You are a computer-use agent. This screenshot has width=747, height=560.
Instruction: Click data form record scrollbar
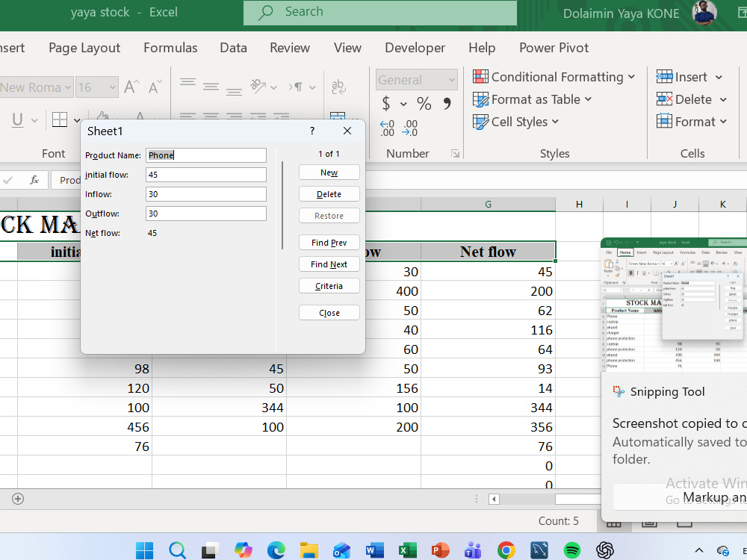coord(282,205)
